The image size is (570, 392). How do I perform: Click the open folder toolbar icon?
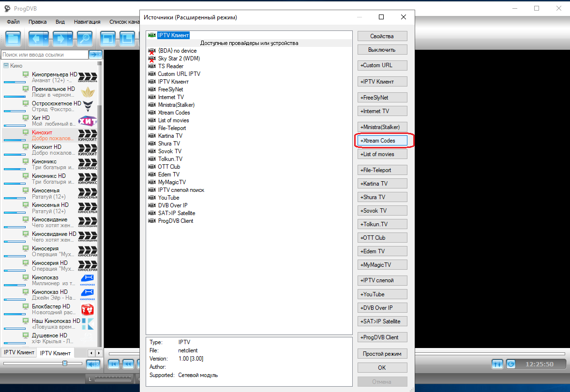click(13, 38)
